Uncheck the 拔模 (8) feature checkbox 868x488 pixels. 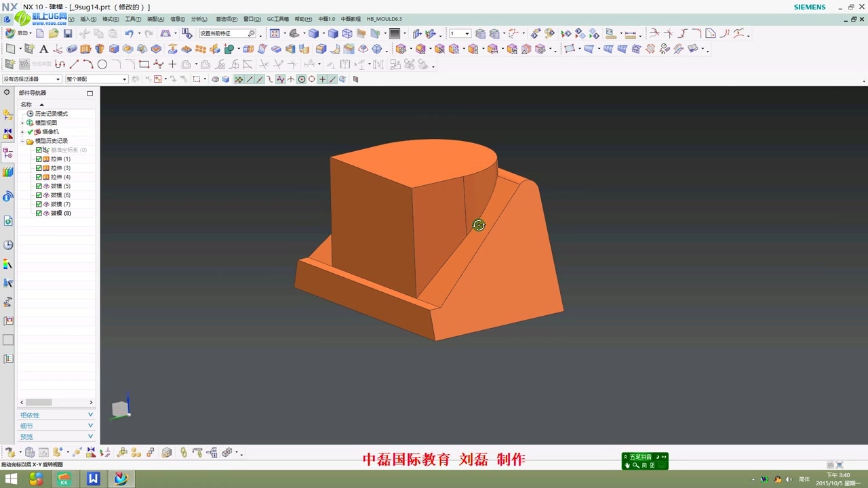point(39,213)
